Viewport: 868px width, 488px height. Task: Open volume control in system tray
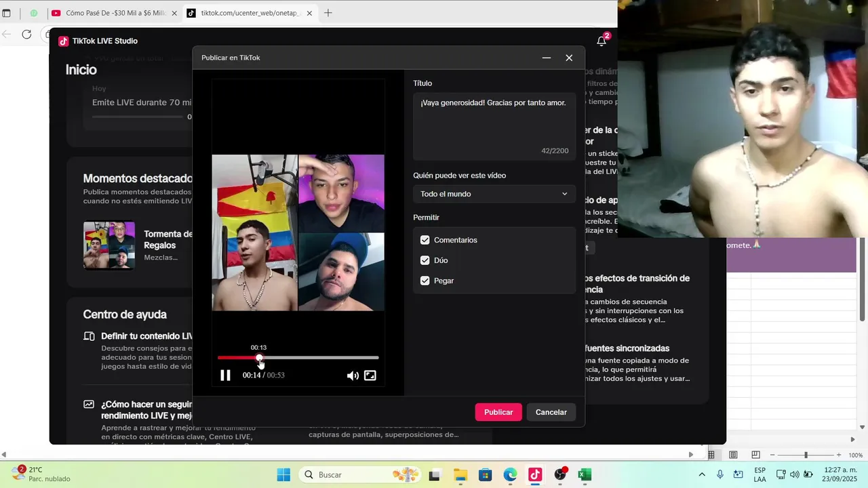click(795, 474)
